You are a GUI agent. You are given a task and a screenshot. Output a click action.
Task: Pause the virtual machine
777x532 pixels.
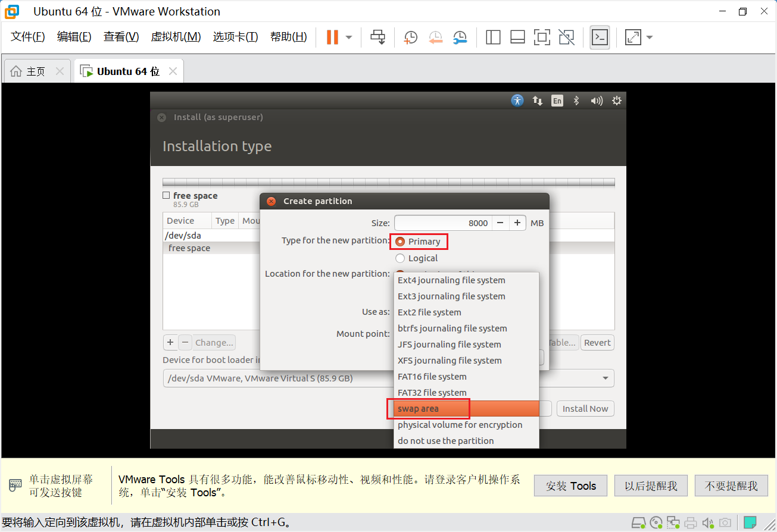[332, 37]
